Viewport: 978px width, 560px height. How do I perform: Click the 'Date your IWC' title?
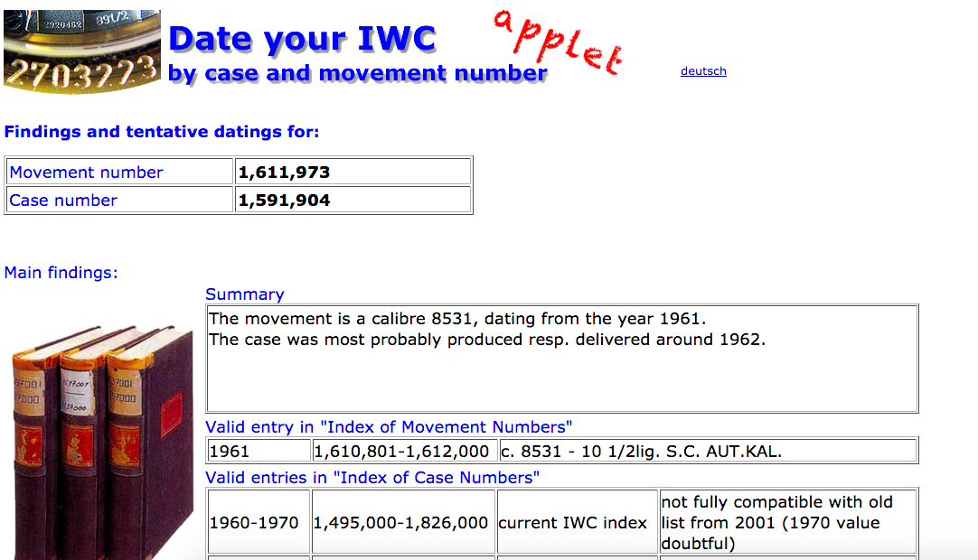pyautogui.click(x=302, y=39)
